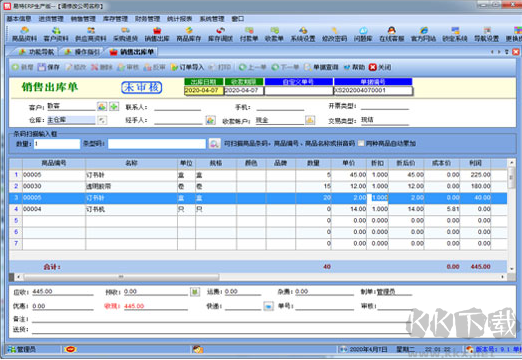Click the 保存 save icon in the form toolbar
Image resolution: width=522 pixels, height=360 pixels.
click(49, 67)
